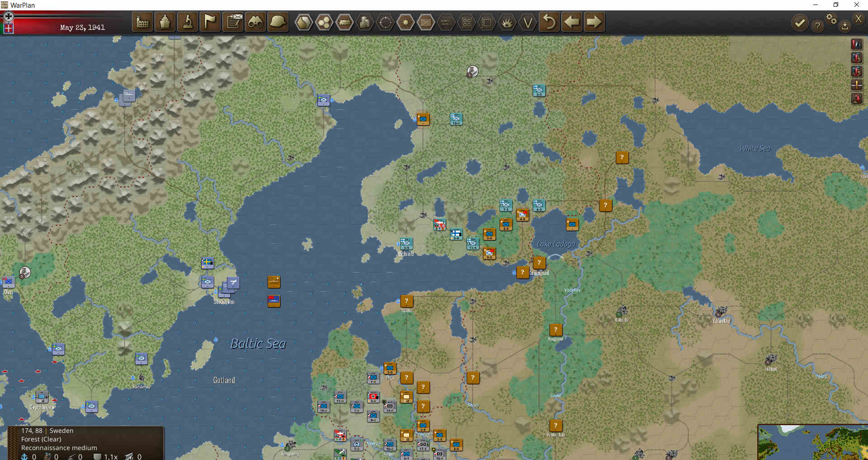Click the Yaroslavl city label
This screenshot has height=460, width=868.
(x=721, y=321)
